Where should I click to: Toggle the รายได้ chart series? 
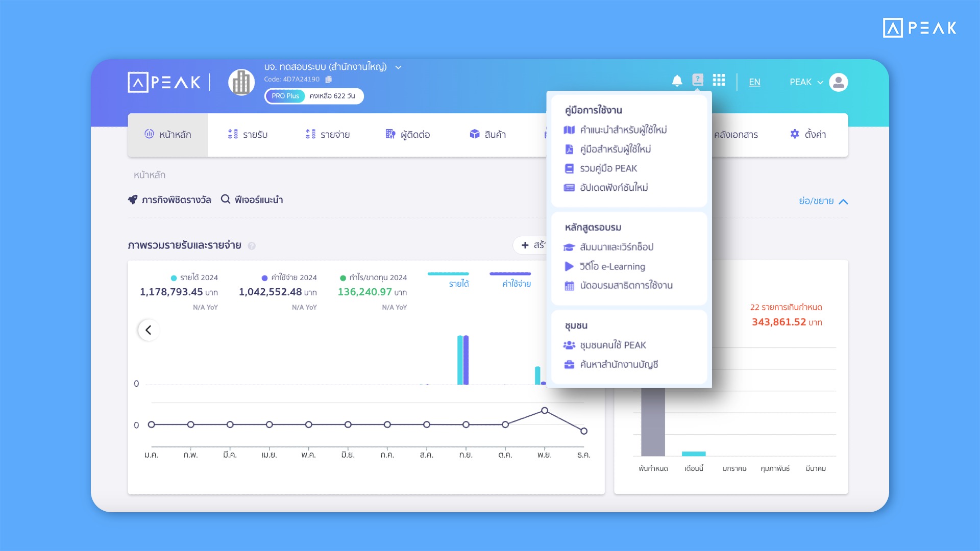point(448,281)
